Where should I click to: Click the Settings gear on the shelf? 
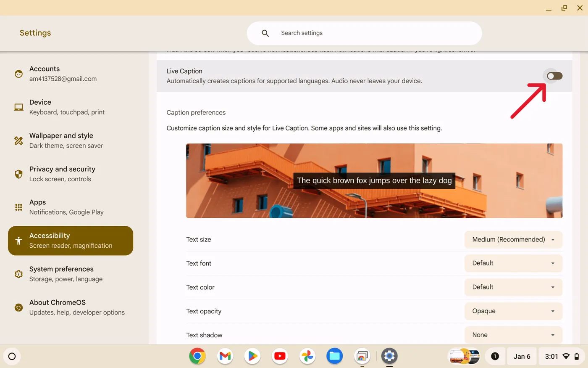click(389, 356)
